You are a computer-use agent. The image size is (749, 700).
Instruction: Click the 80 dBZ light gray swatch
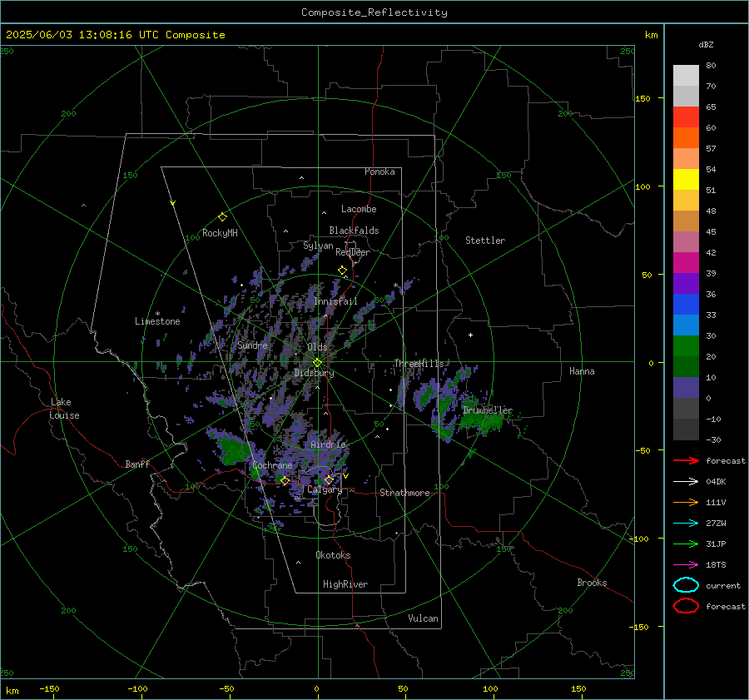(x=686, y=75)
